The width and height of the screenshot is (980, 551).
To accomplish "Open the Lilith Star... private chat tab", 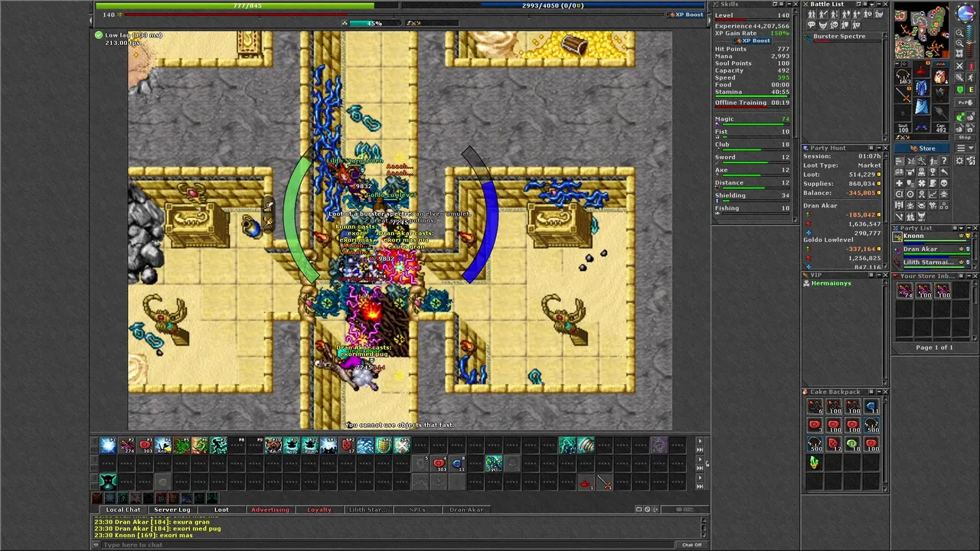I will [368, 510].
